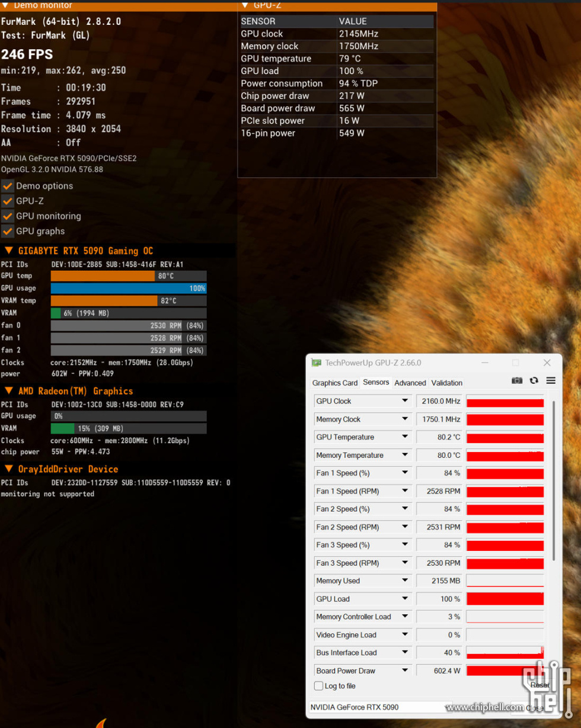The width and height of the screenshot is (581, 728).
Task: Switch to the Graphics Card tab
Action: coord(335,383)
